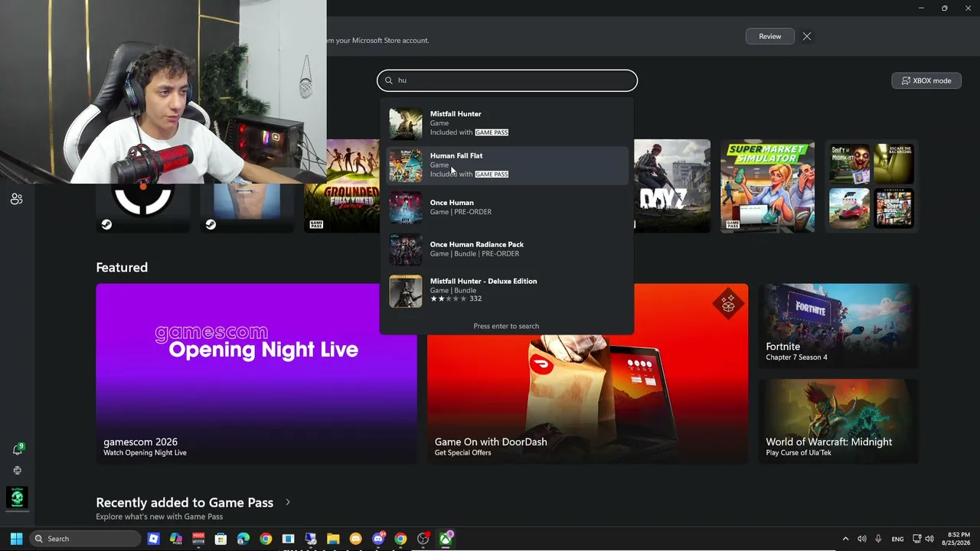Open 'Recently added to Game Pass' section heading
This screenshot has height=551, width=980.
(x=185, y=503)
